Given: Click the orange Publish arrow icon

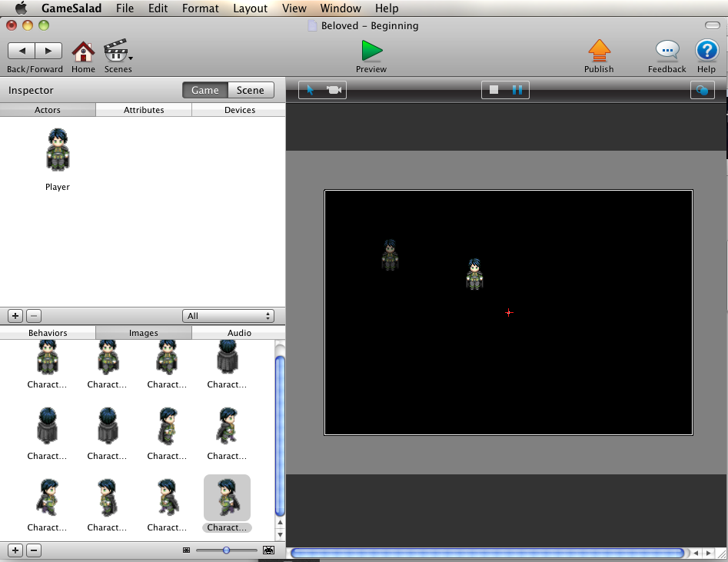Looking at the screenshot, I should [599, 51].
